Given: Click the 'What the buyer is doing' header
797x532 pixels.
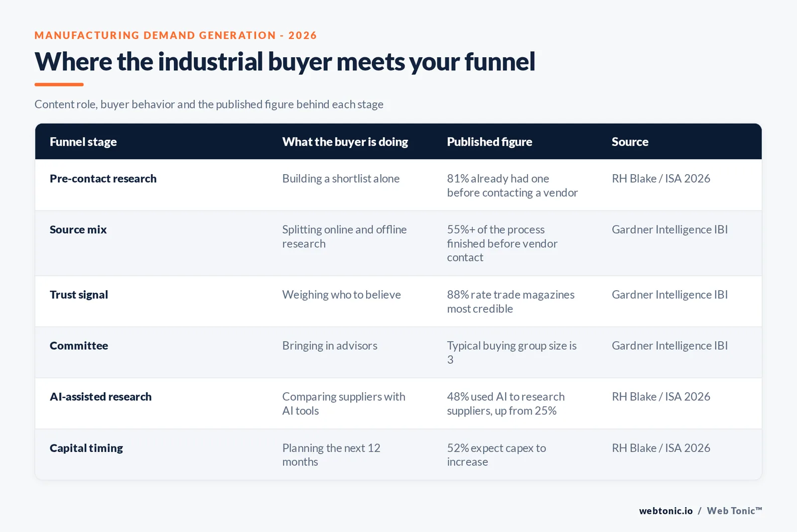Looking at the screenshot, I should [x=345, y=142].
